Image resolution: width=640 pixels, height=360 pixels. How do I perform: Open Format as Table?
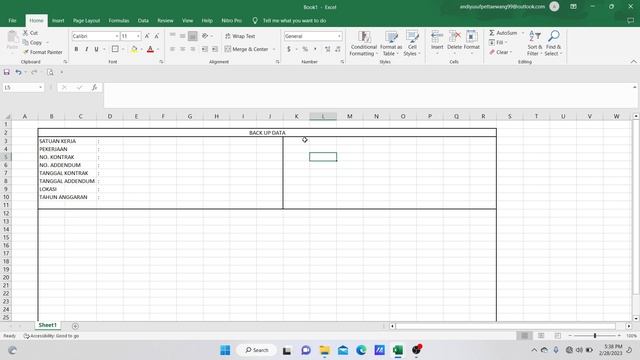(391, 43)
